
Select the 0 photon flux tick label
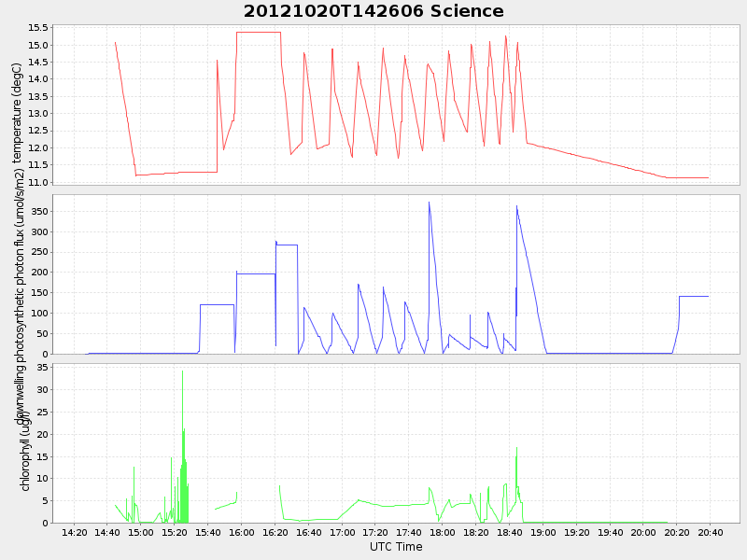pos(45,355)
